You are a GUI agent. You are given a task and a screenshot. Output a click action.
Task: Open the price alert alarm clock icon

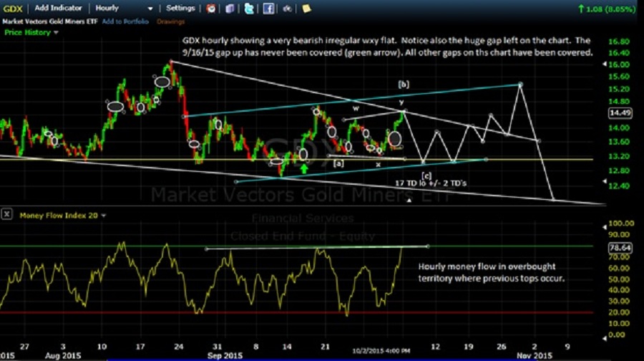click(x=210, y=8)
